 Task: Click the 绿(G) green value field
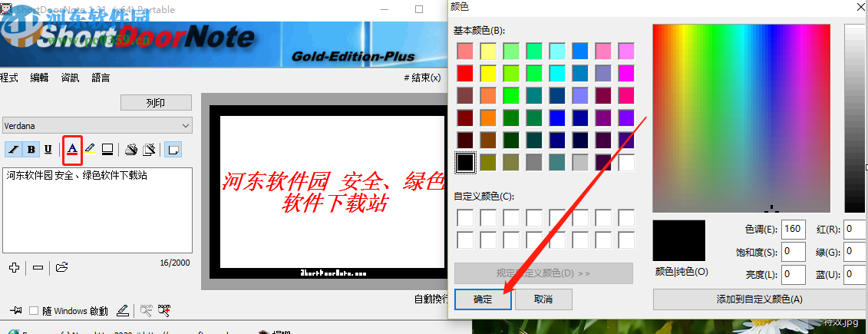(856, 252)
